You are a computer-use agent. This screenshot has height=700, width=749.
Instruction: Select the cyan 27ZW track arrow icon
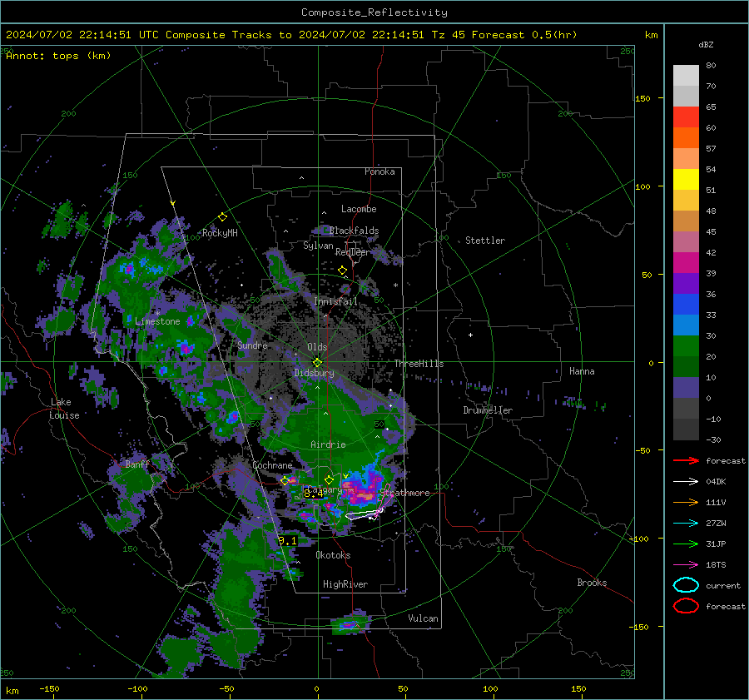click(686, 524)
